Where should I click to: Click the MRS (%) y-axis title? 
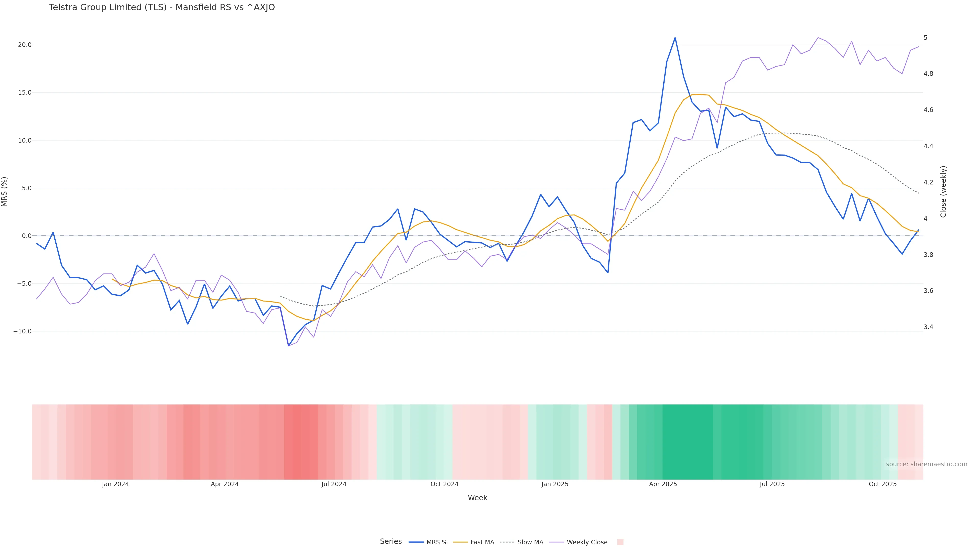[5, 192]
